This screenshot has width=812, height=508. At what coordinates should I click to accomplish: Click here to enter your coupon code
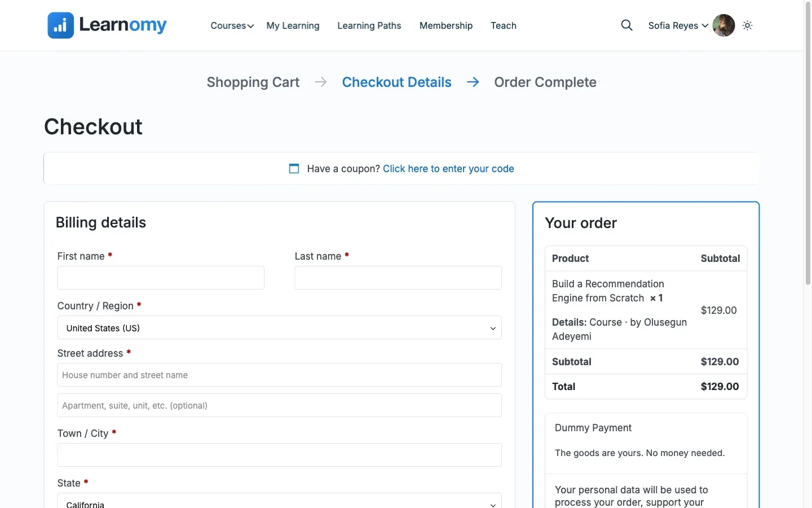[448, 169]
